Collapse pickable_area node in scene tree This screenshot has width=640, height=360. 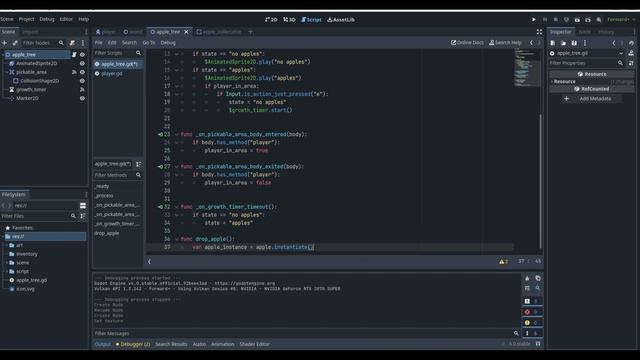(x=6, y=72)
